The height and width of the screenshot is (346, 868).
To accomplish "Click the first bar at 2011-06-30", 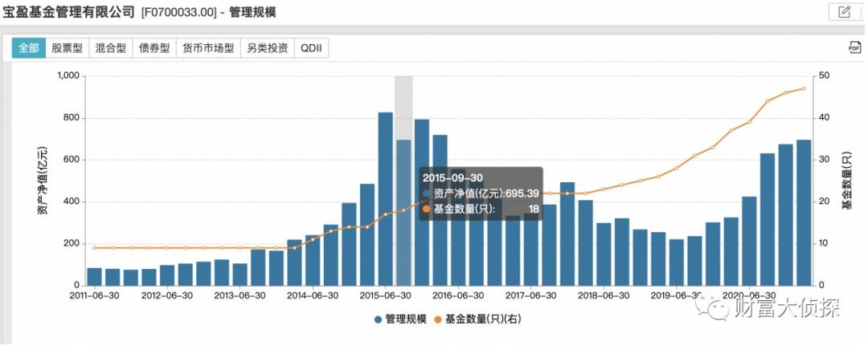I will tap(95, 277).
